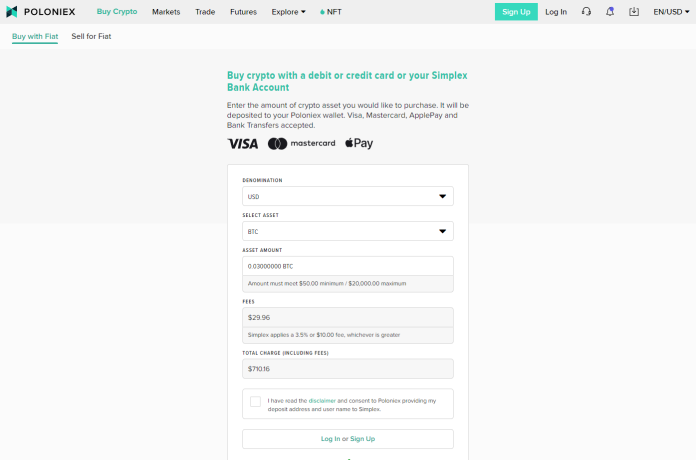Click the Visa logo

coord(243,144)
